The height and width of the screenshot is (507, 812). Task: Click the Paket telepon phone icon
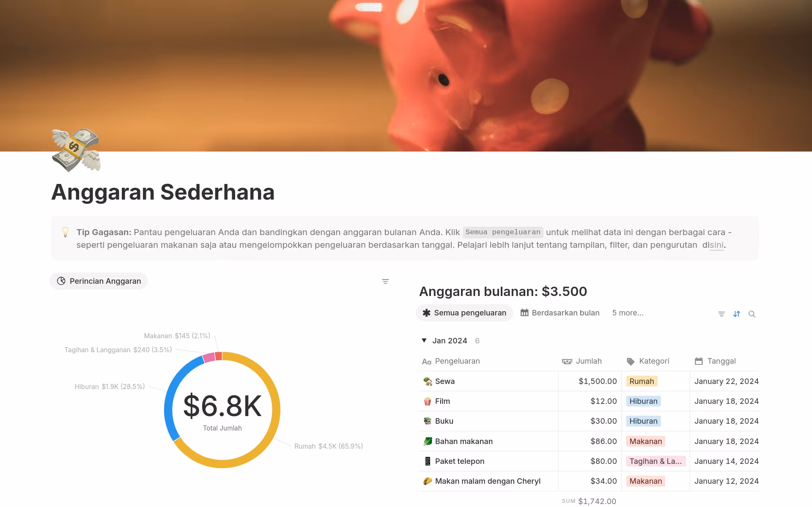click(428, 461)
